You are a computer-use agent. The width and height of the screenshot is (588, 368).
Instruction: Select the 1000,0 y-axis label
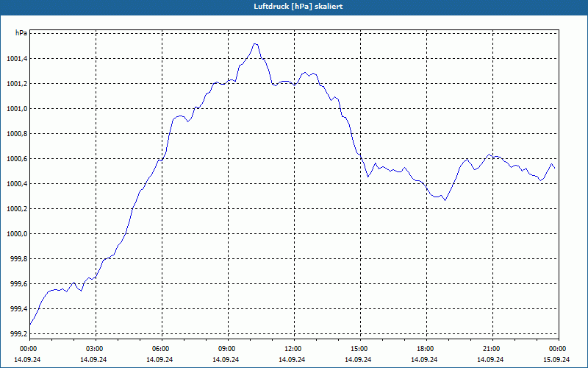[17, 234]
